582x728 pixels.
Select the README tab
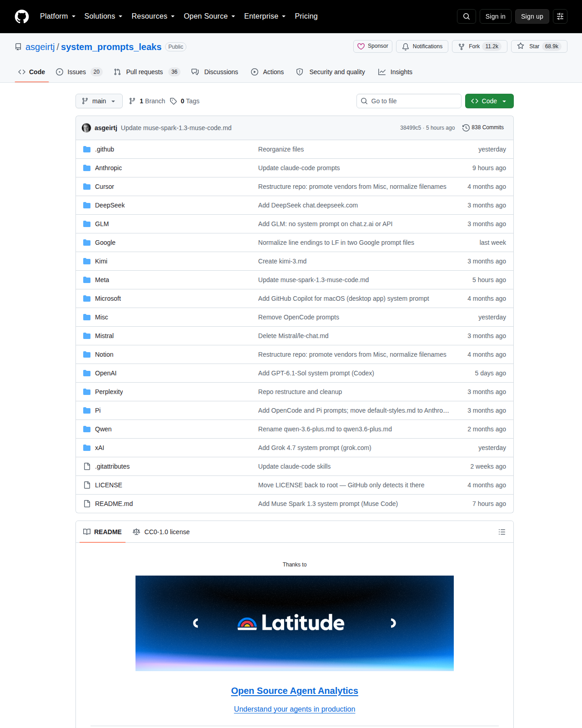pos(102,532)
